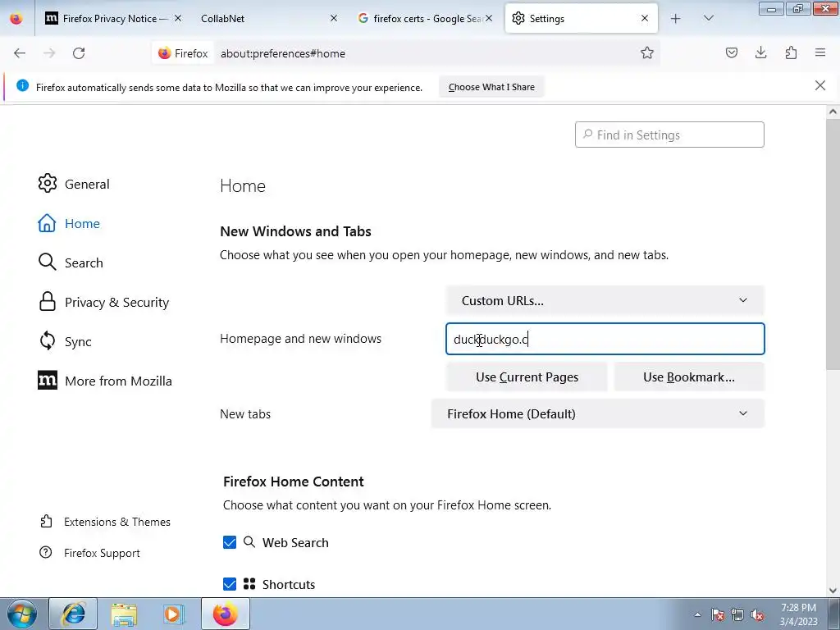
Task: Open the Downloads panel
Action: pyautogui.click(x=760, y=52)
